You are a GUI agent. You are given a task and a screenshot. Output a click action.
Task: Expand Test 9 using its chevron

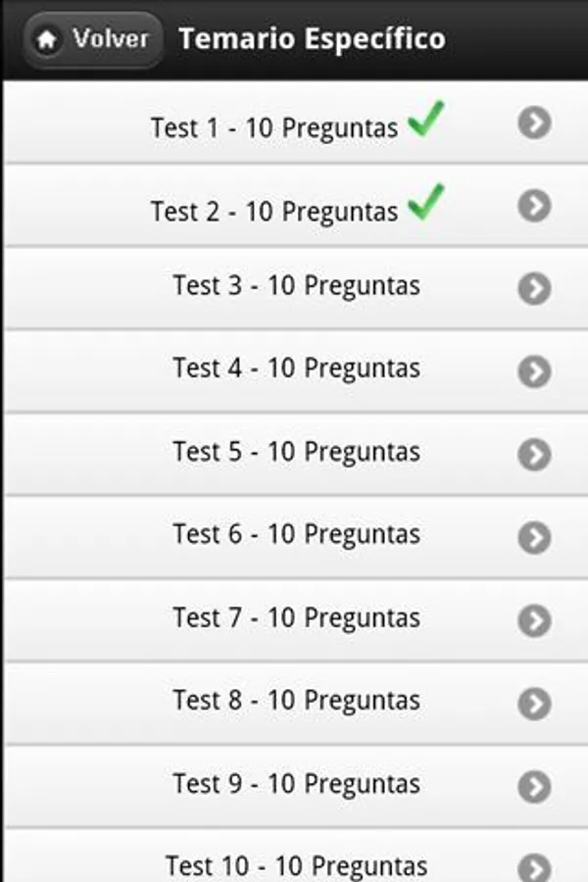(534, 786)
